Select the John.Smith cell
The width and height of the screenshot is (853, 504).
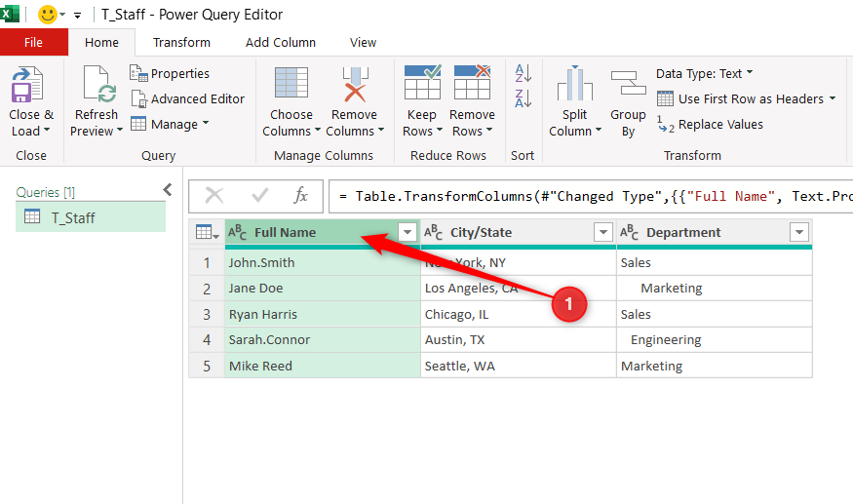323,262
